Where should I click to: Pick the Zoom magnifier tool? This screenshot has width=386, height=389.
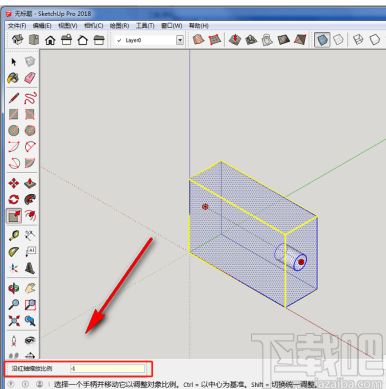tap(14, 304)
